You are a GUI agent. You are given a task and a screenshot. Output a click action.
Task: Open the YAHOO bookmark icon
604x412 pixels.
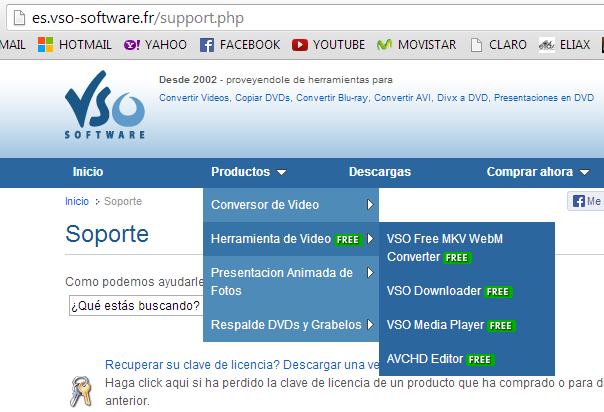tap(132, 45)
